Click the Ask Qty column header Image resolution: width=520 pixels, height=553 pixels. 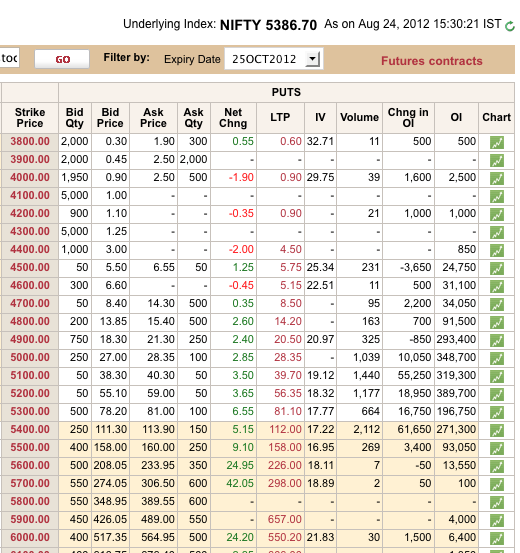coord(194,118)
